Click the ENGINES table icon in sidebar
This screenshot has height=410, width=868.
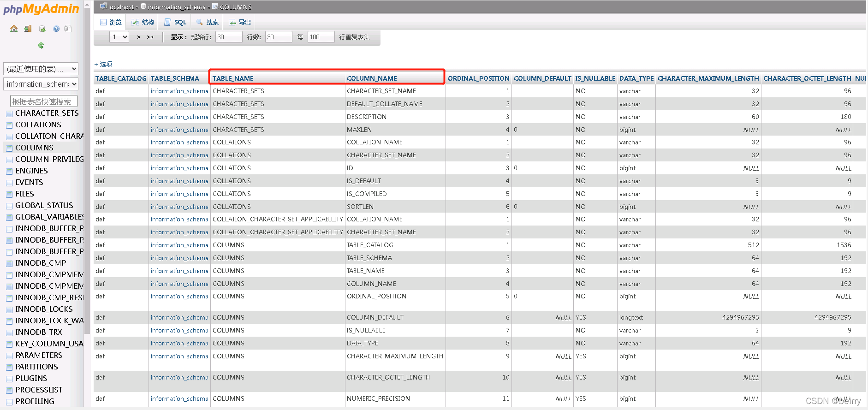(9, 171)
